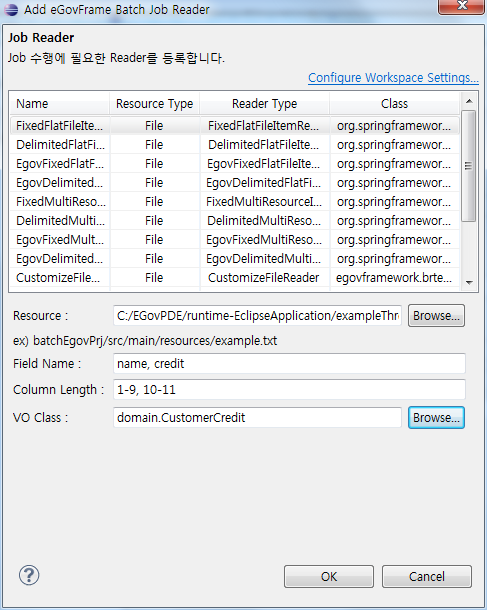Click the scroll down arrow in reader table
Screen dimensions: 487x610
[x=469, y=282]
